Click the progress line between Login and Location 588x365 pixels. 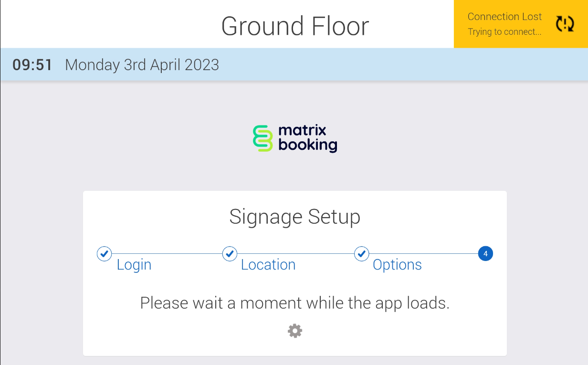(x=167, y=254)
